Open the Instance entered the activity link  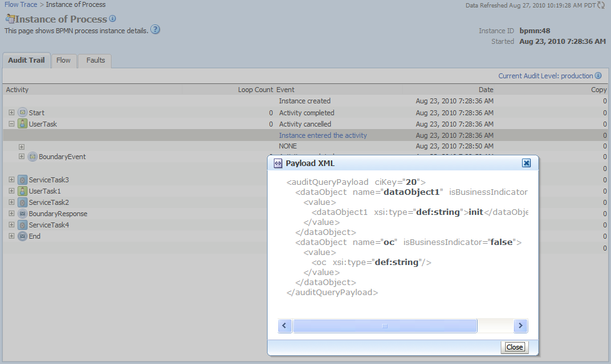(323, 135)
